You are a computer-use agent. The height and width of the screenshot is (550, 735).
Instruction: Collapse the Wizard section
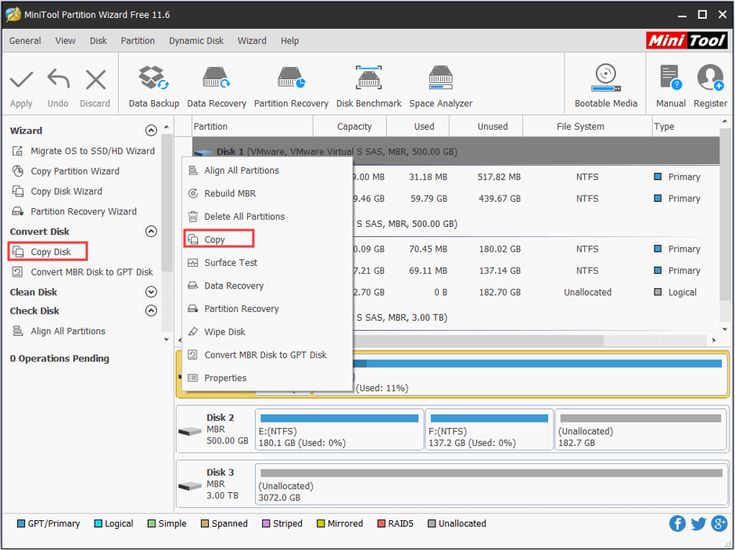[x=151, y=130]
